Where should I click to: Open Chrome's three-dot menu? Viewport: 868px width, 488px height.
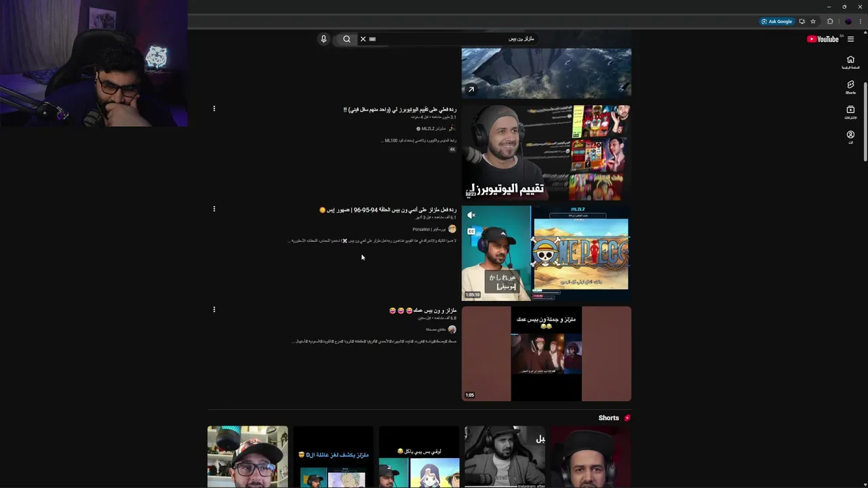tap(860, 21)
